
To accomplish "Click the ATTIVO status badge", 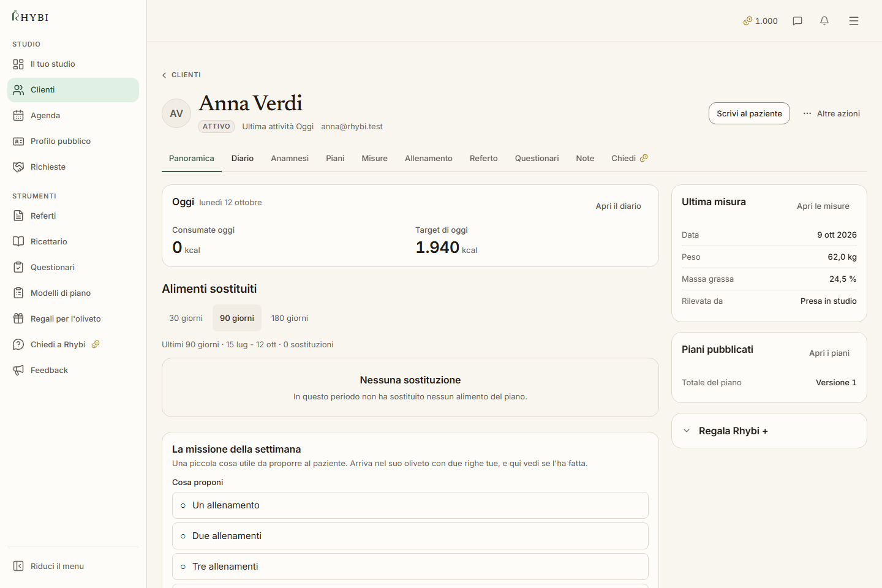I will coord(216,126).
